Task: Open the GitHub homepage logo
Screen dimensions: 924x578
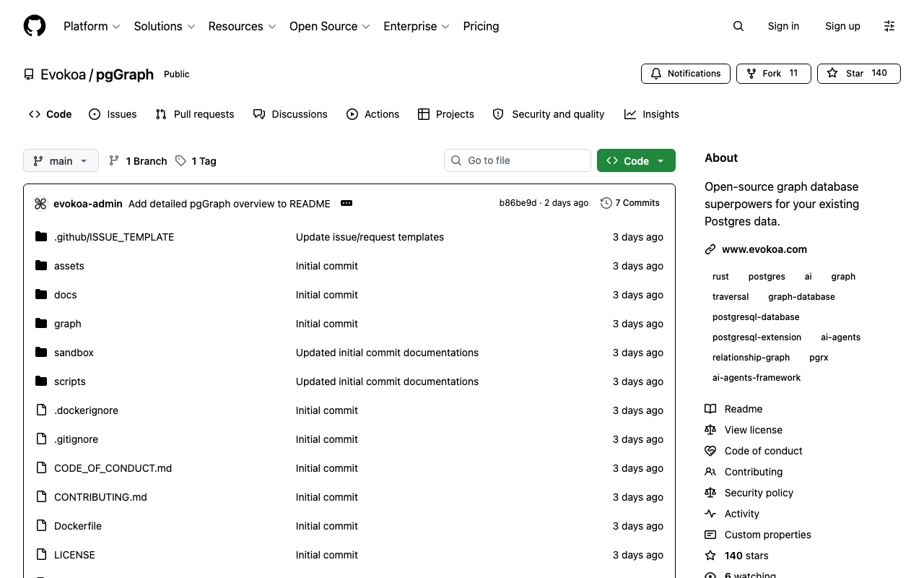Action: coord(35,26)
